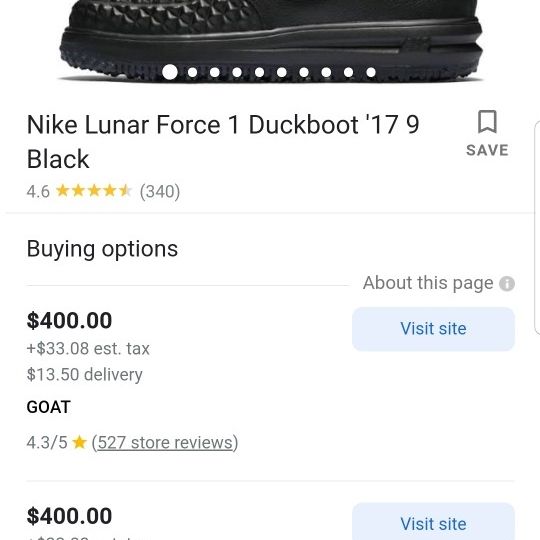Screen dimensions: 540x540
Task: Click the first Visit site button for GOAT
Action: point(433,329)
